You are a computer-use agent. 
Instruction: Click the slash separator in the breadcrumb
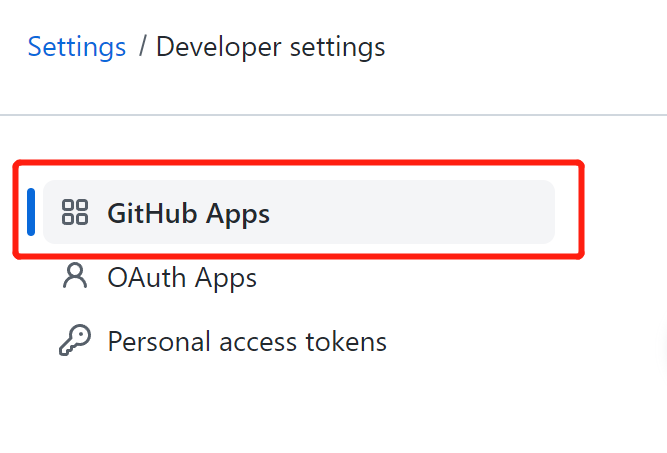point(142,47)
